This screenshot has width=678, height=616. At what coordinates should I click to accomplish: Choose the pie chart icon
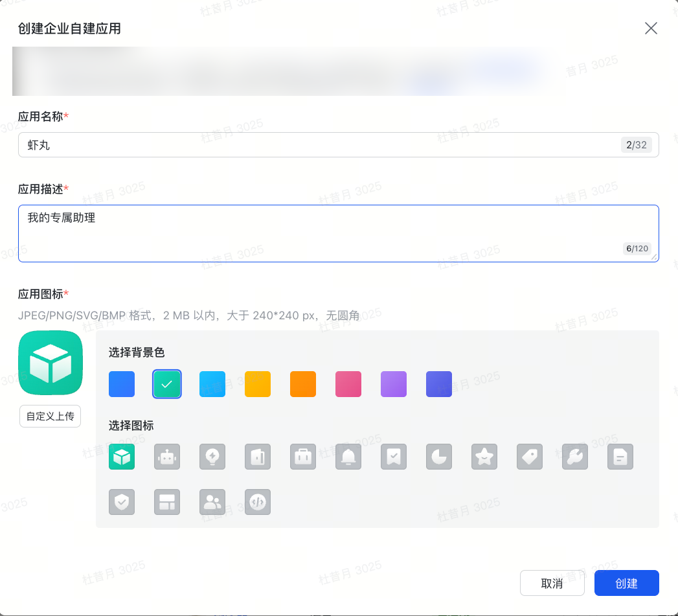pyautogui.click(x=439, y=457)
